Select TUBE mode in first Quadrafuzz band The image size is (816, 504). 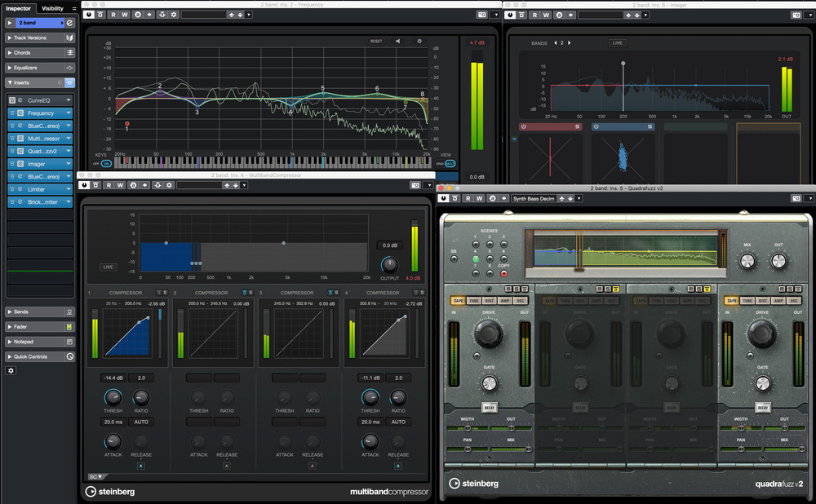point(473,301)
